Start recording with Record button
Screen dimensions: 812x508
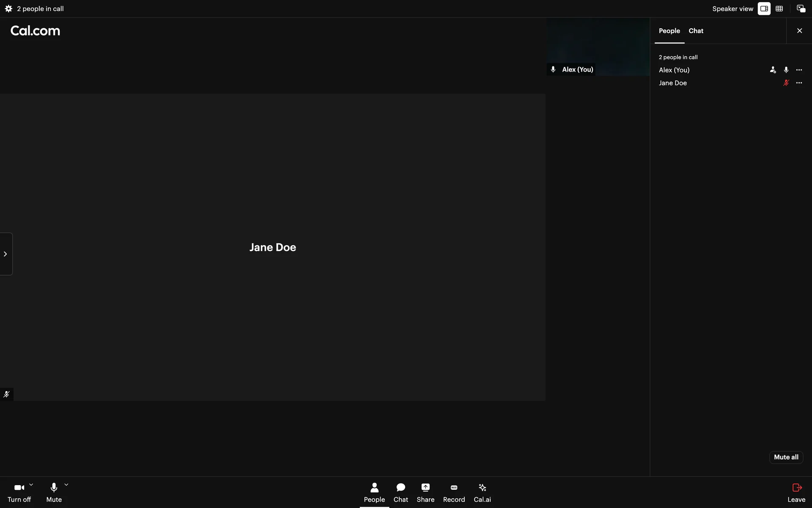click(x=454, y=492)
